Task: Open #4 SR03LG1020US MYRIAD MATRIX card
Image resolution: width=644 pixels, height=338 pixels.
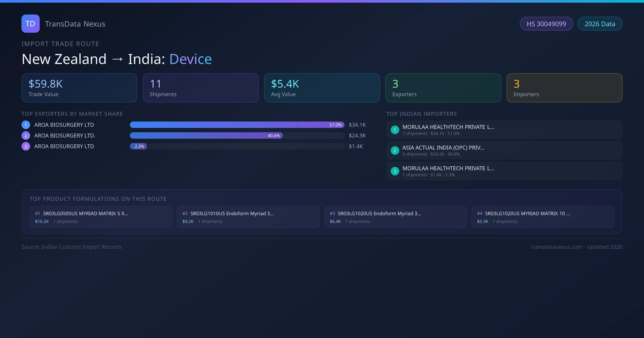Action: 543,217
